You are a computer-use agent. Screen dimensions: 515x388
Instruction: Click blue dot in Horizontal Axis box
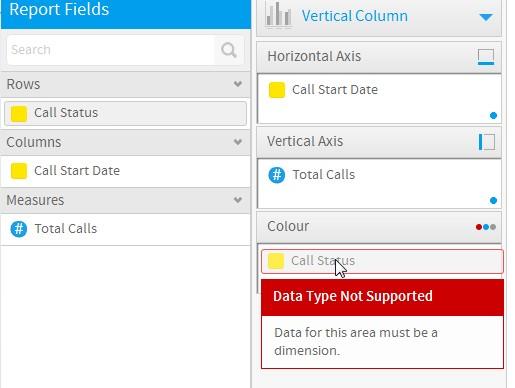click(x=493, y=115)
